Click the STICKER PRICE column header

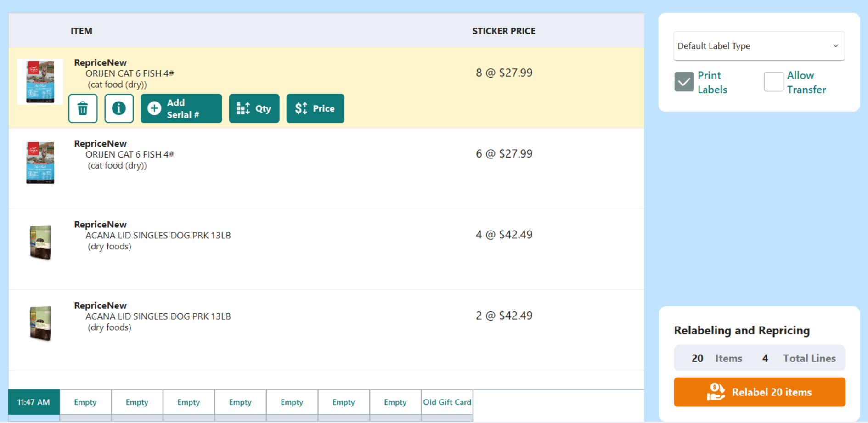(504, 31)
